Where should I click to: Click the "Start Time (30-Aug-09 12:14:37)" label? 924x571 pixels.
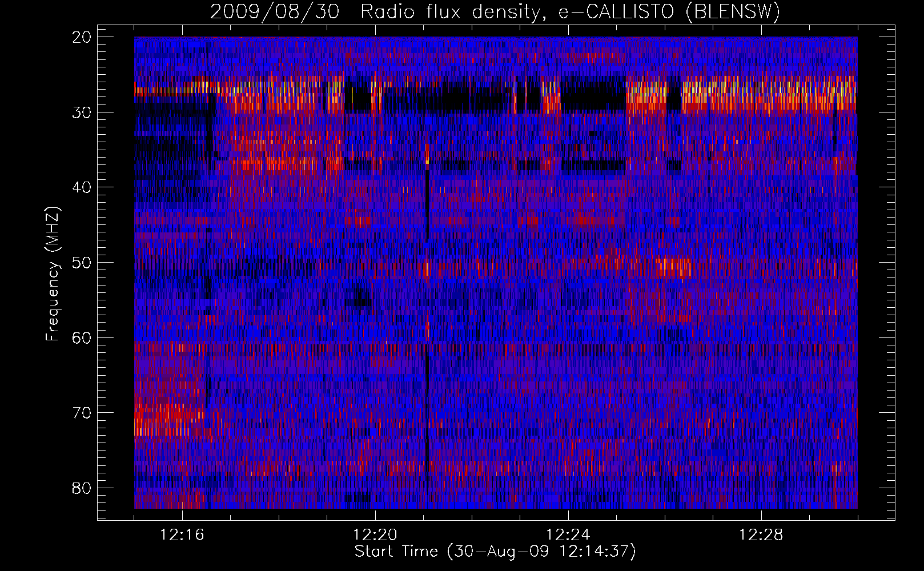495,552
